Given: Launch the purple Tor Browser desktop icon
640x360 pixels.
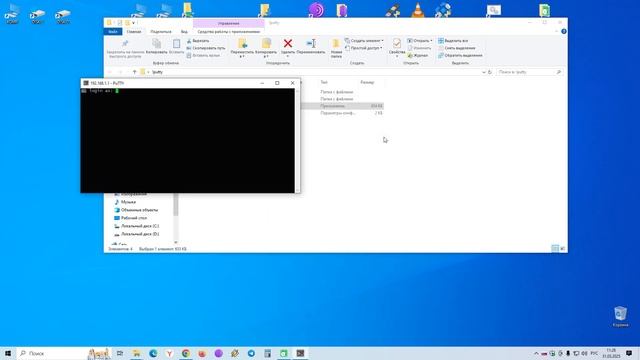Looking at the screenshot, I should [316, 10].
